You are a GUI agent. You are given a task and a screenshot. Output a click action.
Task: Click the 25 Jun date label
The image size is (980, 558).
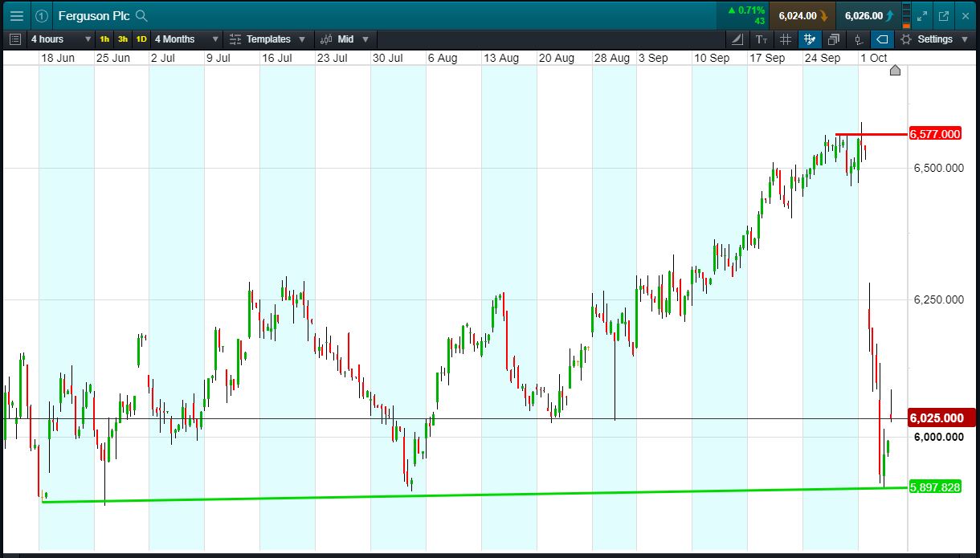[113, 58]
